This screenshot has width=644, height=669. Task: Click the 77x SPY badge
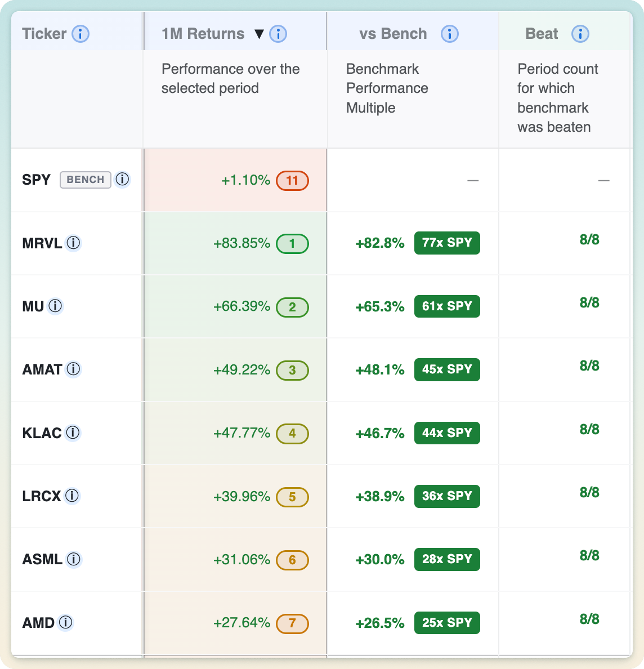point(447,243)
